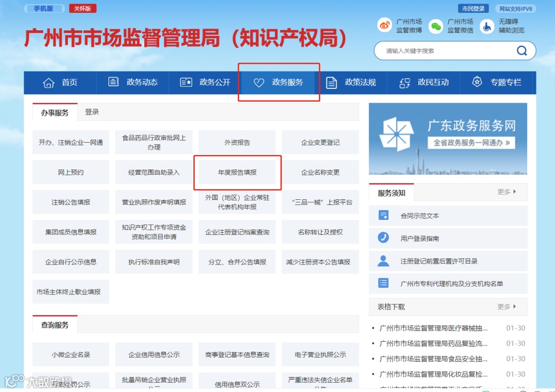Open 执行标准自我声明 tile

(x=154, y=262)
